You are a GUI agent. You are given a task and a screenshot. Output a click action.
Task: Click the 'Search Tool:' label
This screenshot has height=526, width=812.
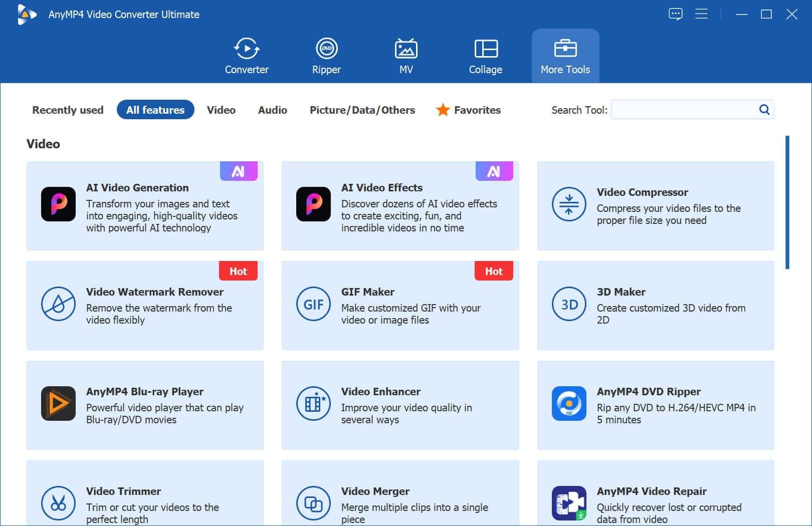point(579,110)
